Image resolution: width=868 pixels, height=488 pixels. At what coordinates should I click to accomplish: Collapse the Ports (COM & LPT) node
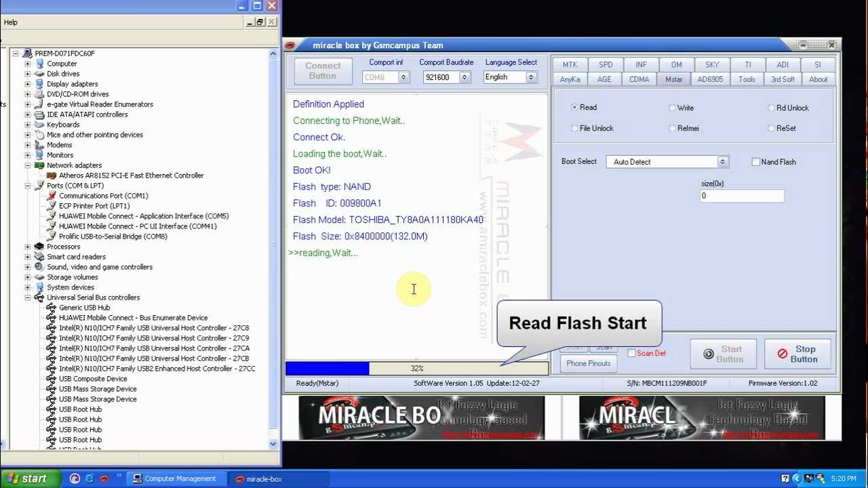[x=28, y=186]
